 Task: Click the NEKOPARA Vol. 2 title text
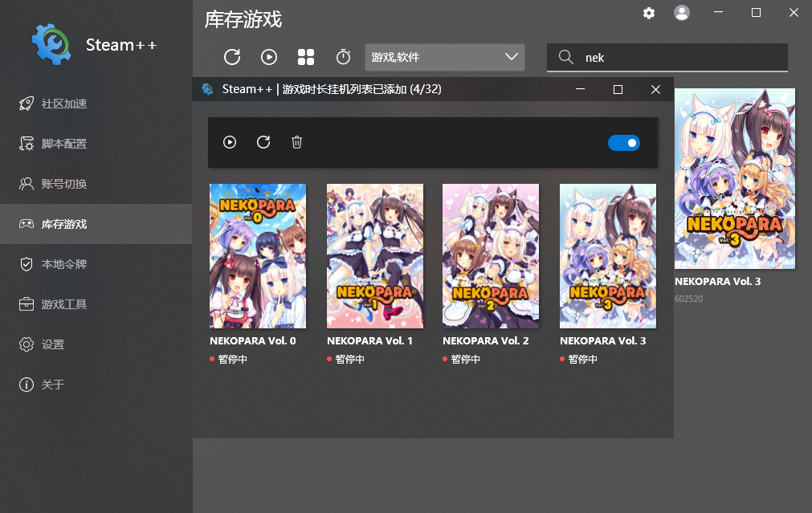coord(486,341)
